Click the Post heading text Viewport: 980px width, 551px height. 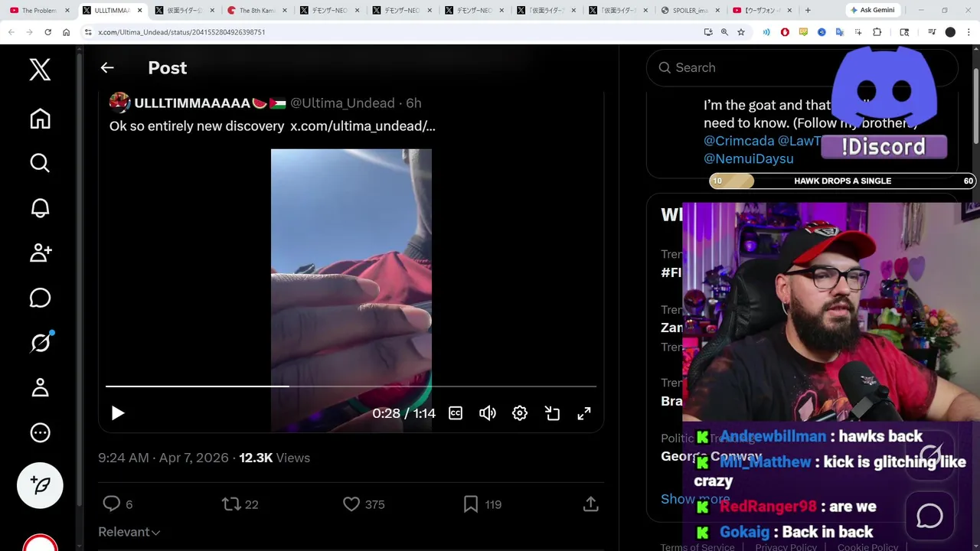[167, 68]
